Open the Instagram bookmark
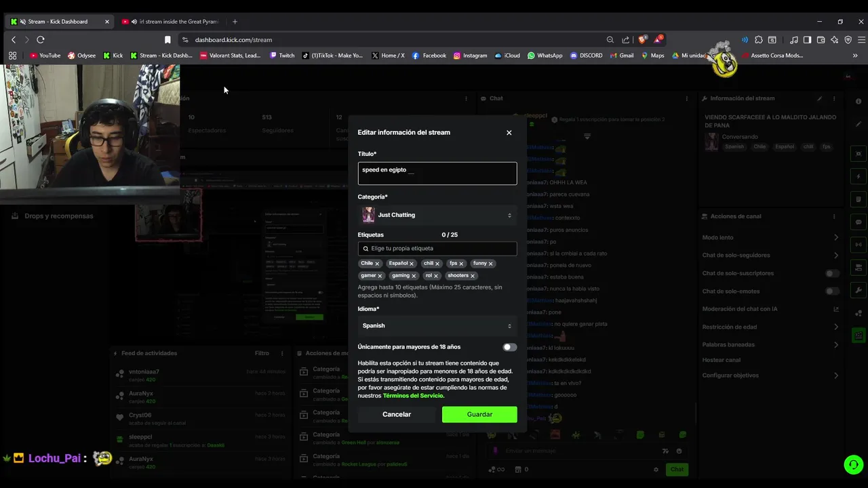 (x=470, y=56)
